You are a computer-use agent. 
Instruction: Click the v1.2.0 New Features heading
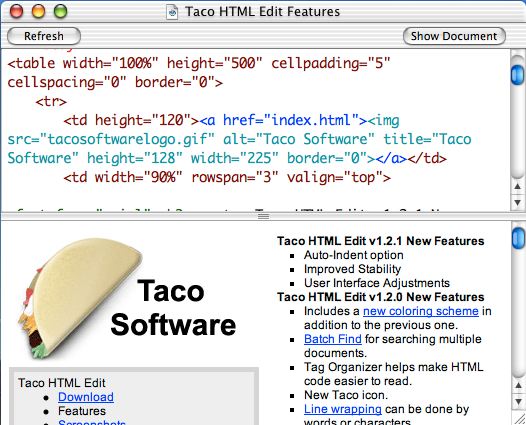380,297
